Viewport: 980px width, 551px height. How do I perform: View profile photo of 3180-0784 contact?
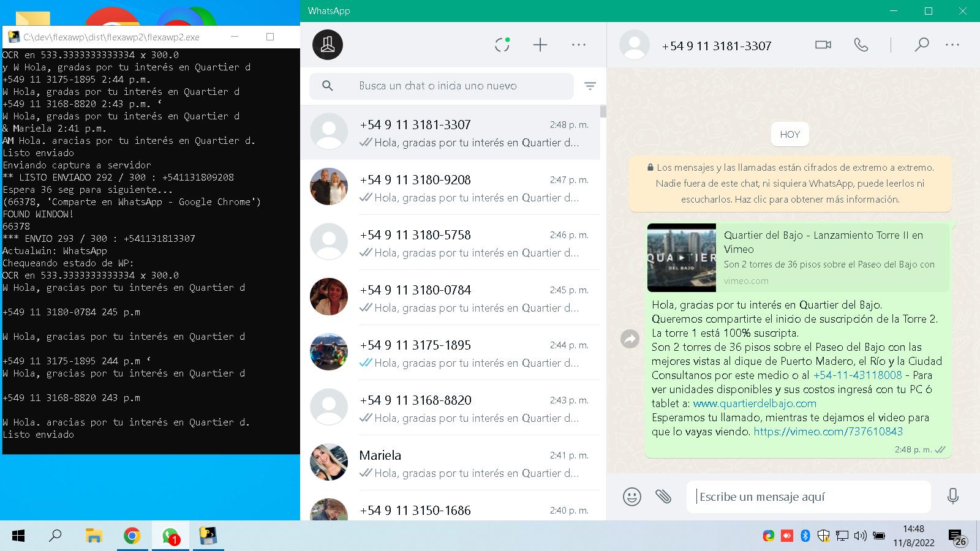329,296
